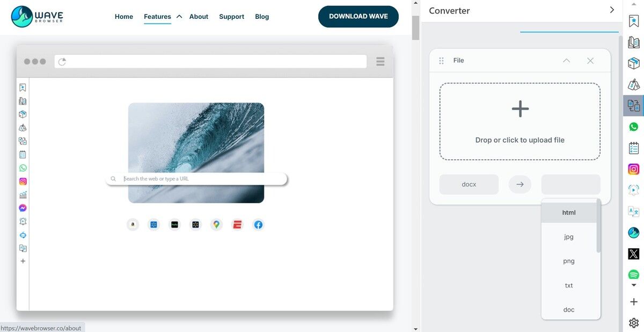Open the sidebar settings gear
Screen dimensions: 644x332
click(x=634, y=323)
